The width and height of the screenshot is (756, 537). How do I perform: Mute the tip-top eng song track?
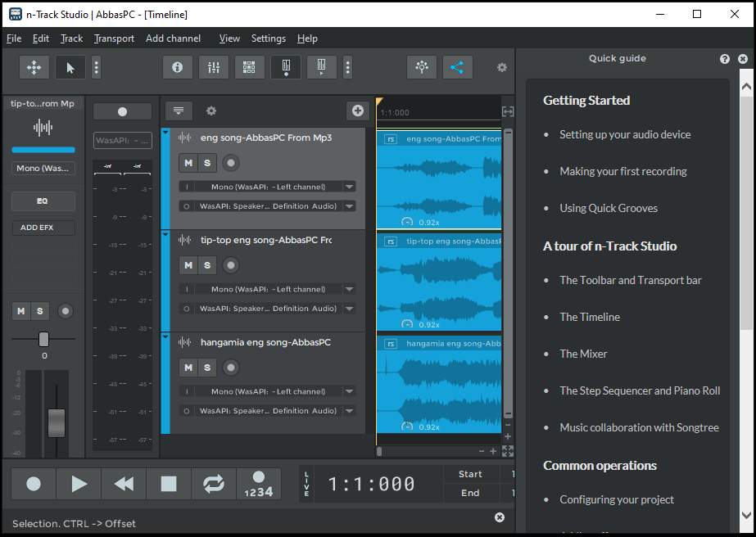(188, 265)
